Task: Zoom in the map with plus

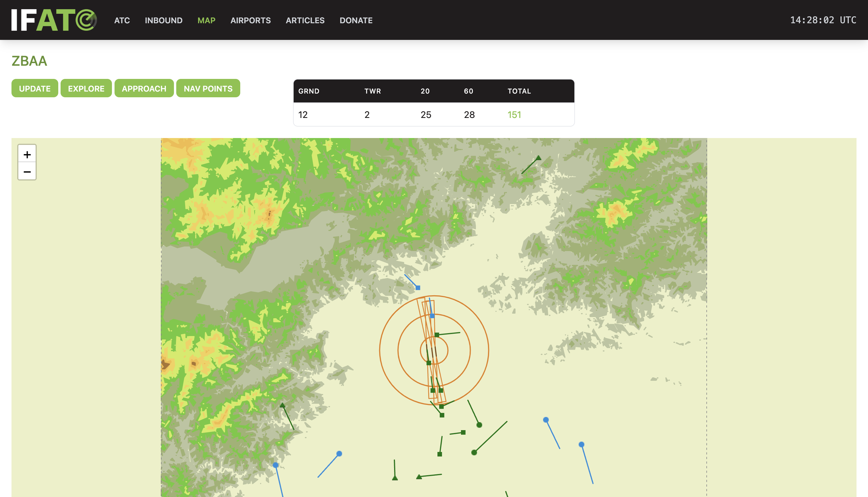Action: (x=27, y=154)
